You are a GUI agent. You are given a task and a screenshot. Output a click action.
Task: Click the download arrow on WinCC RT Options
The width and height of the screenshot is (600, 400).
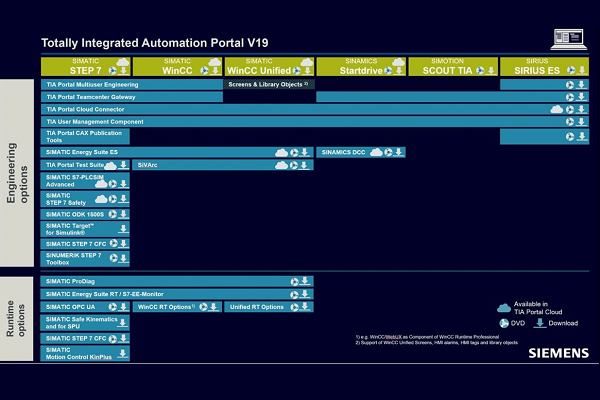214,307
